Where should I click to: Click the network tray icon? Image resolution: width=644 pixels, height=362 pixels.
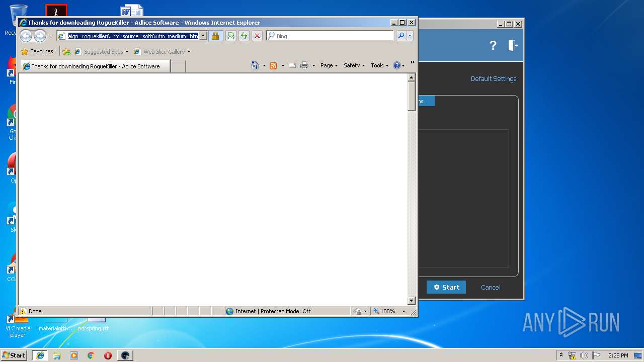pos(572,355)
